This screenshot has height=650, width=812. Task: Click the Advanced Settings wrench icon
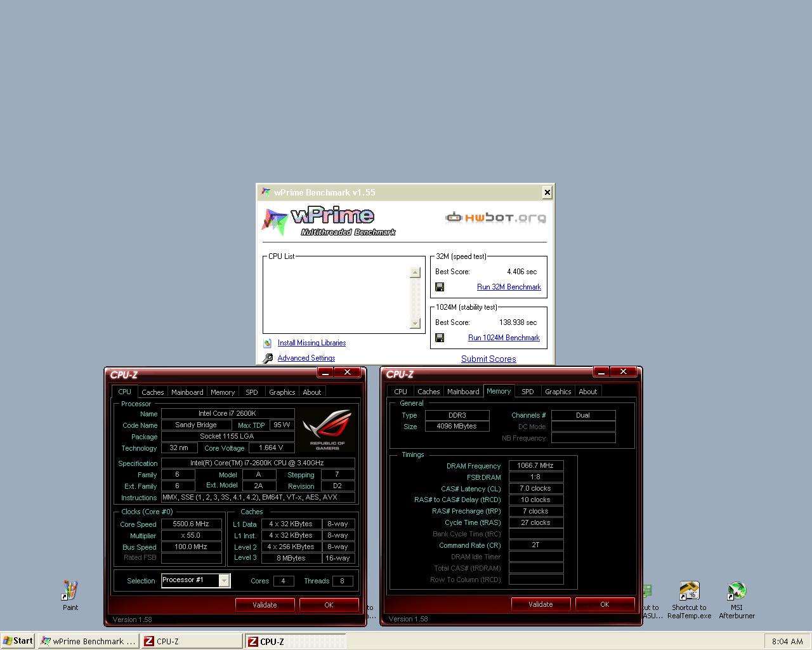click(268, 358)
